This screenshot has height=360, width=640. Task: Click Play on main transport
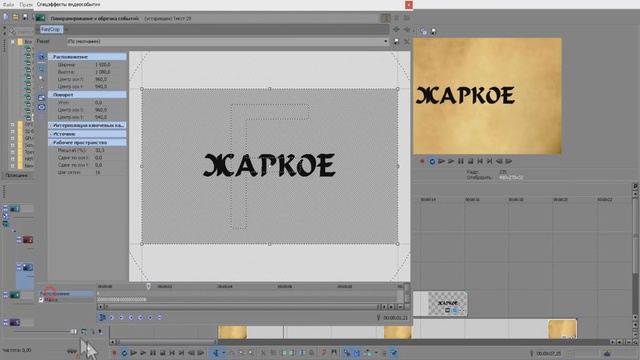click(x=143, y=353)
